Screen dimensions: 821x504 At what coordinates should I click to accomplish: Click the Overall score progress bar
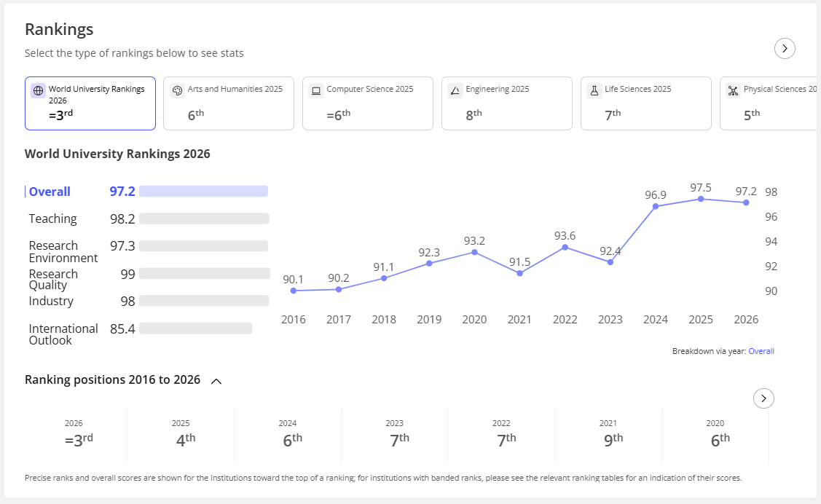pyautogui.click(x=204, y=191)
